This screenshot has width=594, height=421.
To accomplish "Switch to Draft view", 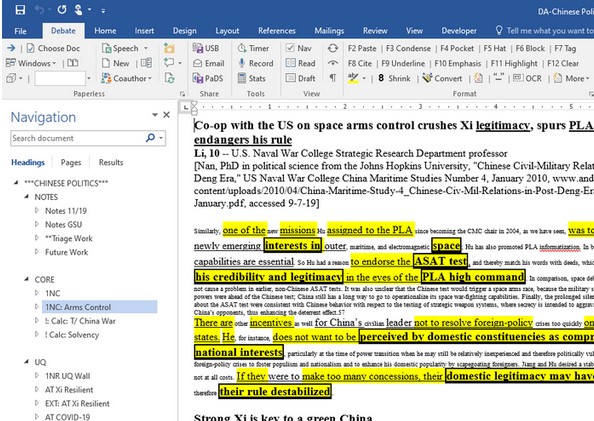I will [300, 78].
